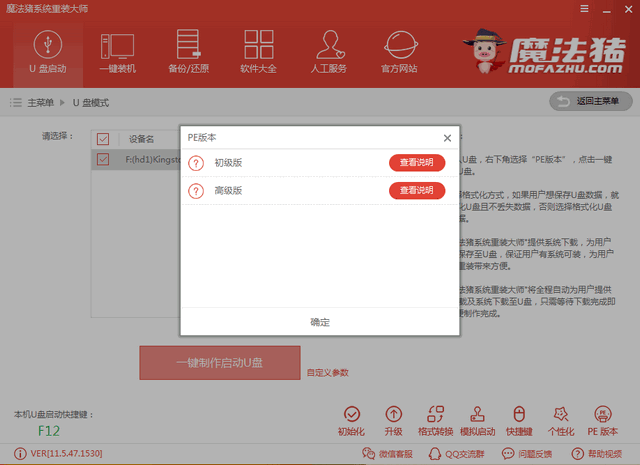The image size is (640, 465).
Task: Select the F:(hd1)Kingston device row
Action: coord(136,159)
